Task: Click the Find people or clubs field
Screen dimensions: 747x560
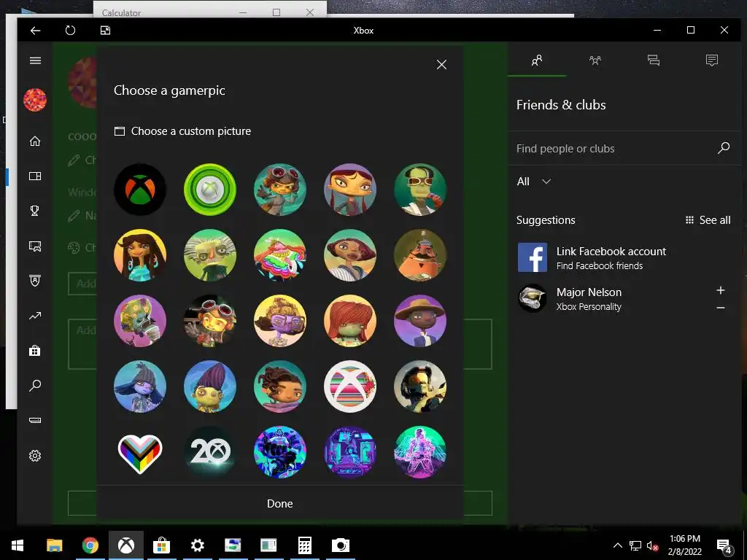Action: tap(614, 149)
